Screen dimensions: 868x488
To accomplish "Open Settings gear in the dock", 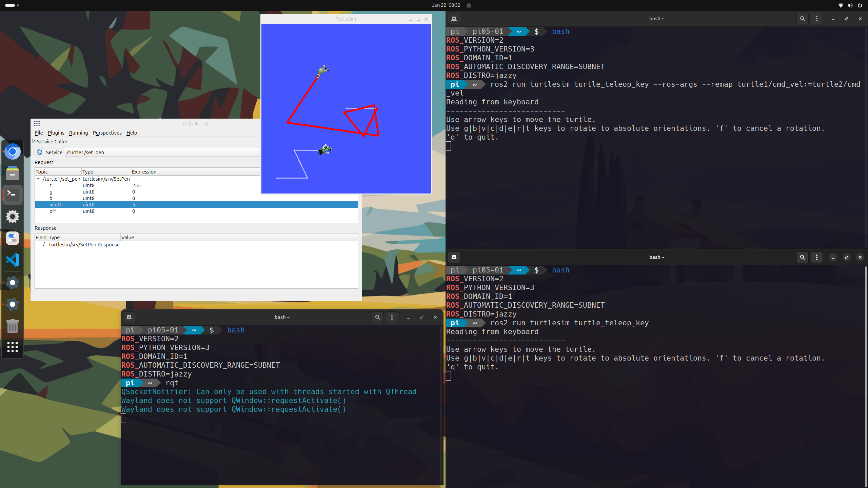I will coord(13,217).
